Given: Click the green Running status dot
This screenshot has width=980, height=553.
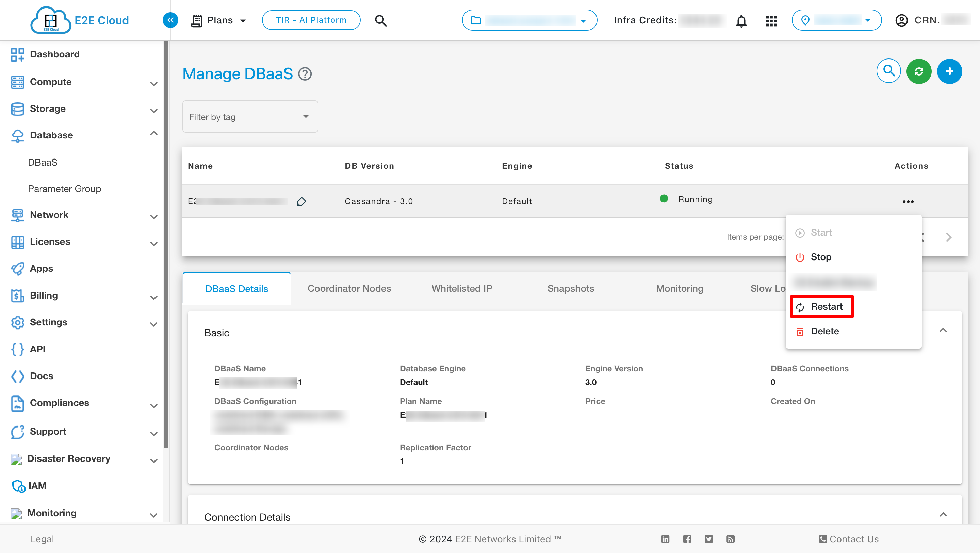Looking at the screenshot, I should coord(664,199).
